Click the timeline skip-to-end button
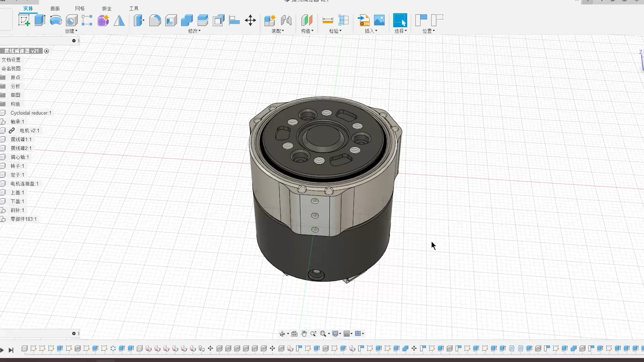Screen dimensions: 644x362 (11, 350)
